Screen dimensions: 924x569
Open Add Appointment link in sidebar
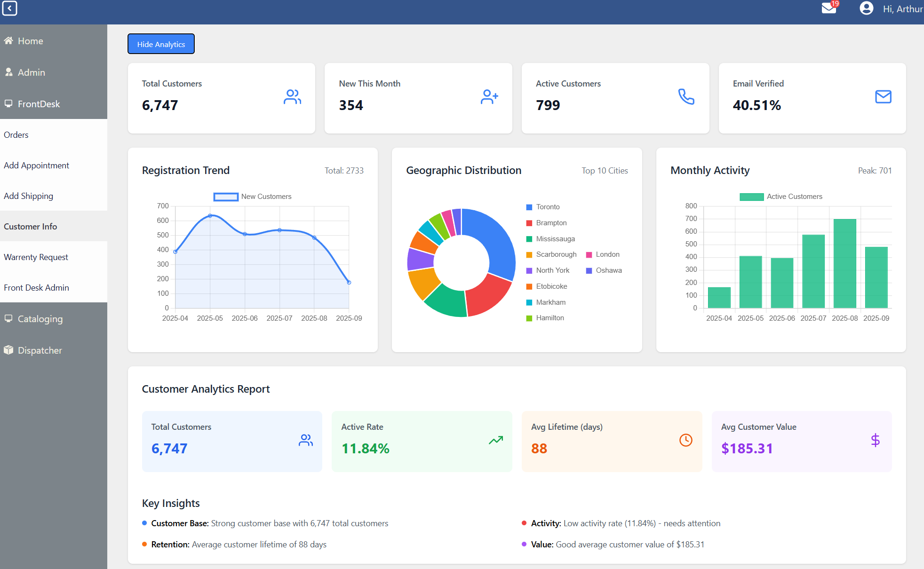[36, 166]
